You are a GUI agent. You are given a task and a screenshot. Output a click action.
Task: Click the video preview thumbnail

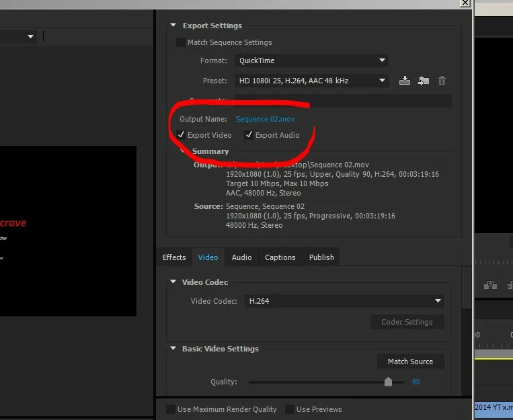(x=68, y=231)
